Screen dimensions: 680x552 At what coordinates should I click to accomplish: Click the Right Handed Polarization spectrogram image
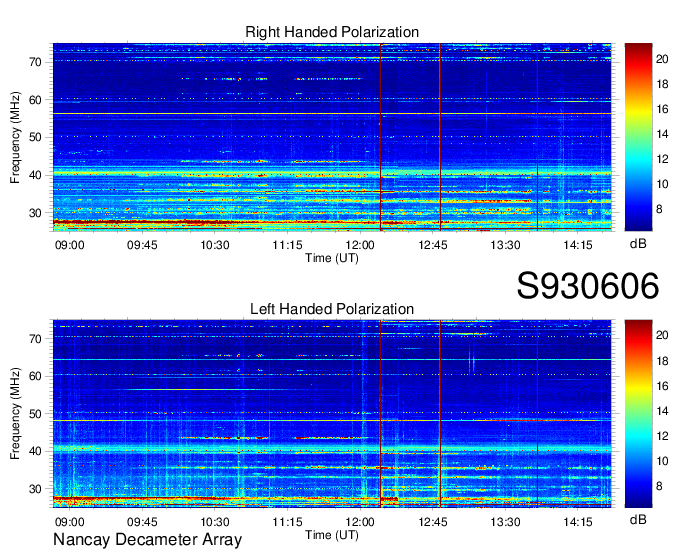pyautogui.click(x=332, y=137)
